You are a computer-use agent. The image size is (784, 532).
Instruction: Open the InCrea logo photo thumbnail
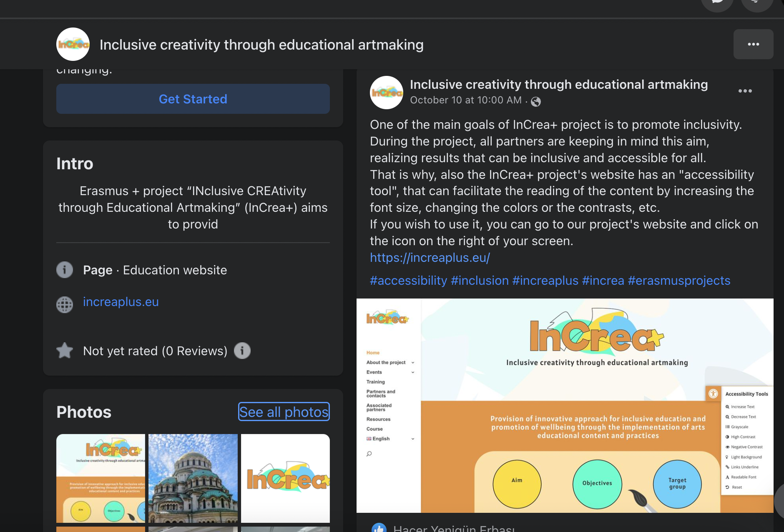(285, 478)
